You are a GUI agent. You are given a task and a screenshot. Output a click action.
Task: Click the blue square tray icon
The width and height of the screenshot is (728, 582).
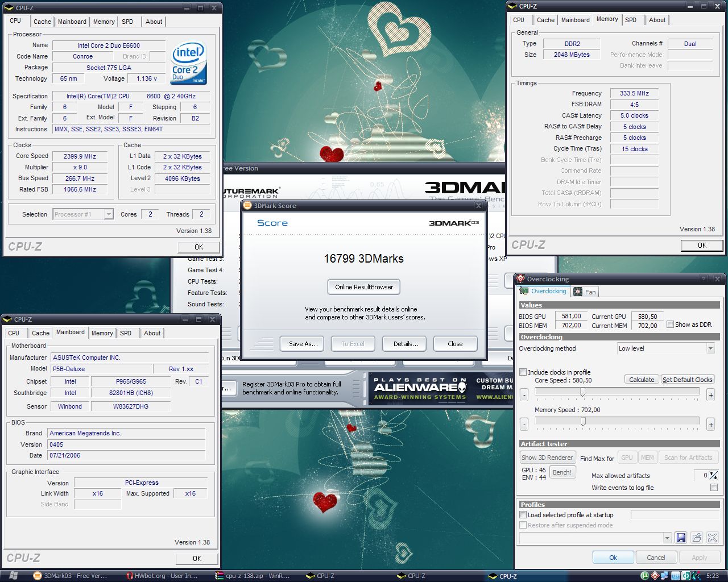(675, 576)
